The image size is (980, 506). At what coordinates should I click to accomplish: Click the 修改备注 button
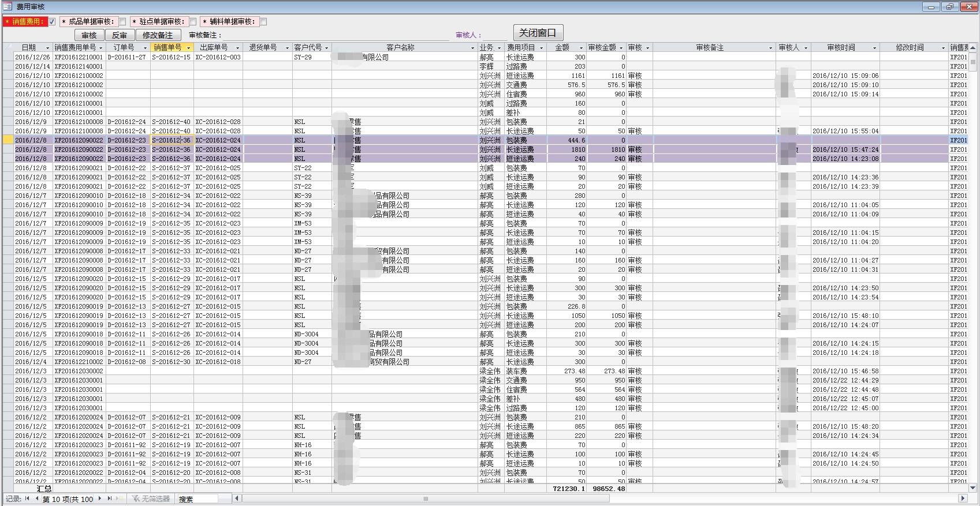158,35
